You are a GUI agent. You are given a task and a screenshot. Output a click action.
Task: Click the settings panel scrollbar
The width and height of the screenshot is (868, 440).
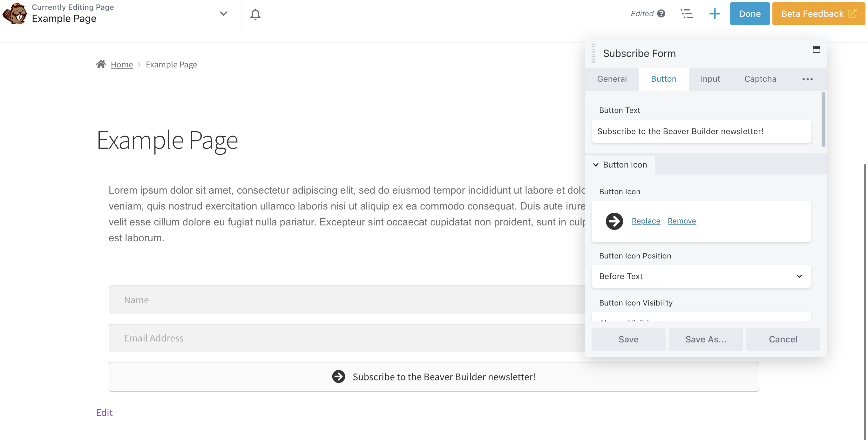pyautogui.click(x=823, y=120)
